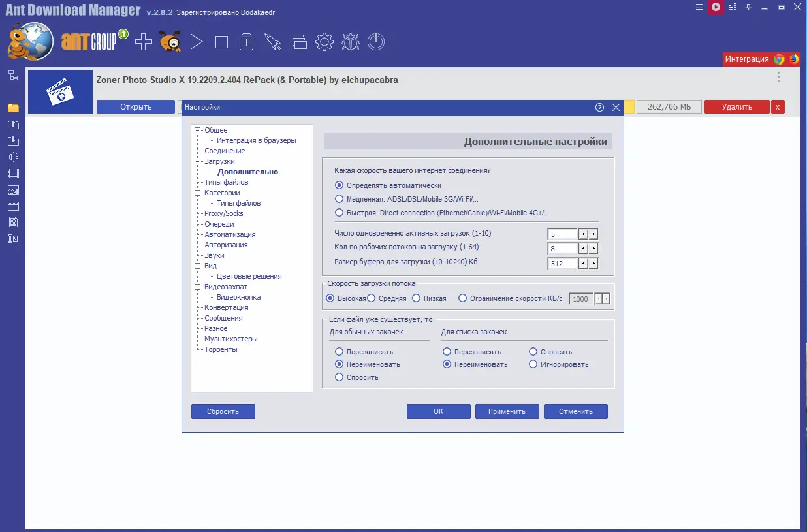Decrease download buffer size with left arrow
807x532 pixels.
click(583, 264)
